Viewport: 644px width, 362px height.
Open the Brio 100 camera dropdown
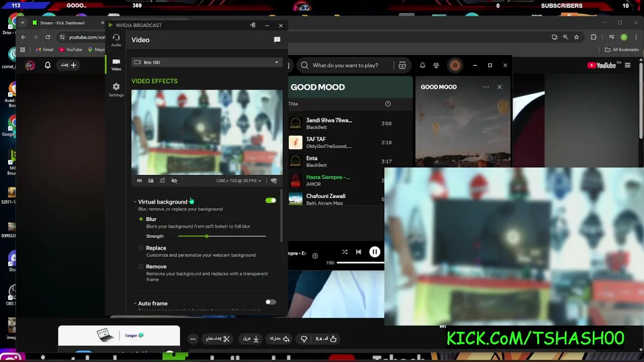point(207,62)
